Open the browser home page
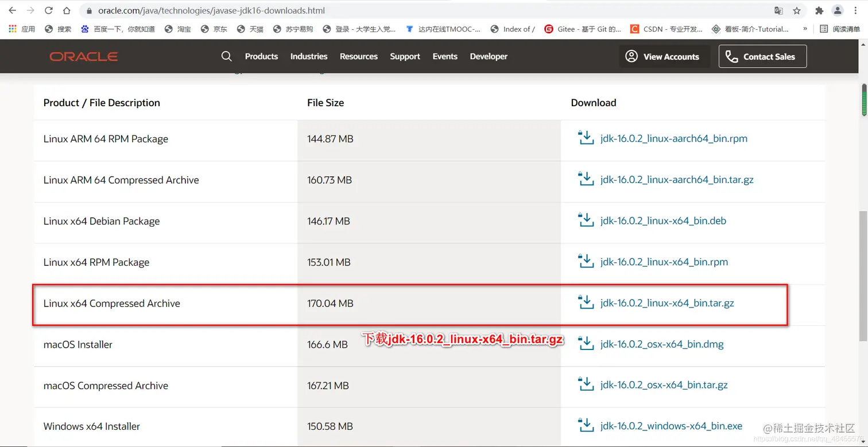 pos(67,10)
